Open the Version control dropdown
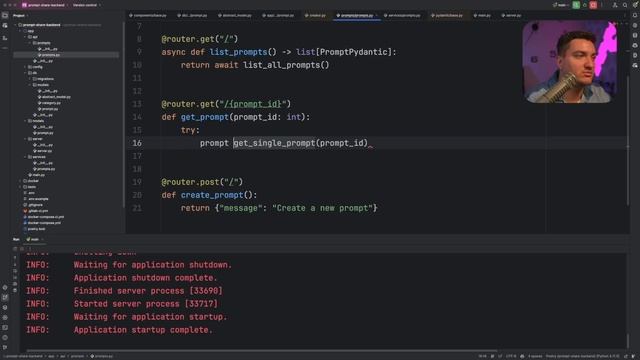640x360 pixels. pos(87,5)
